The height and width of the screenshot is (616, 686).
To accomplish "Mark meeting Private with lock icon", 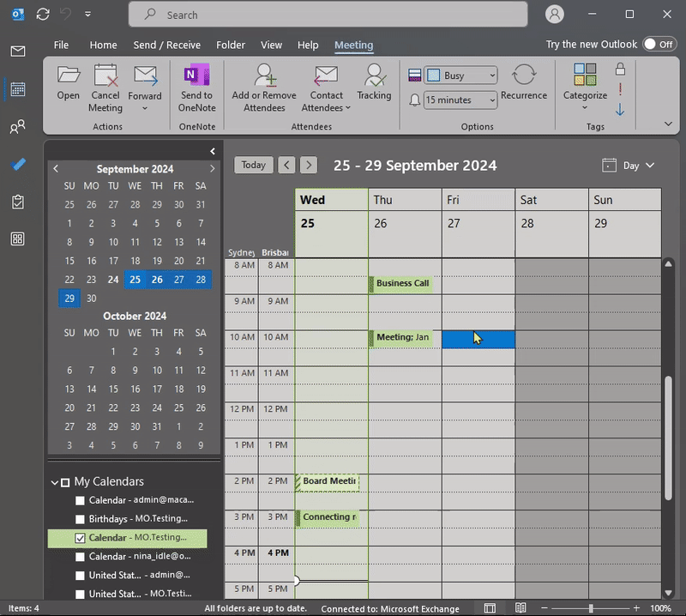I will [620, 69].
